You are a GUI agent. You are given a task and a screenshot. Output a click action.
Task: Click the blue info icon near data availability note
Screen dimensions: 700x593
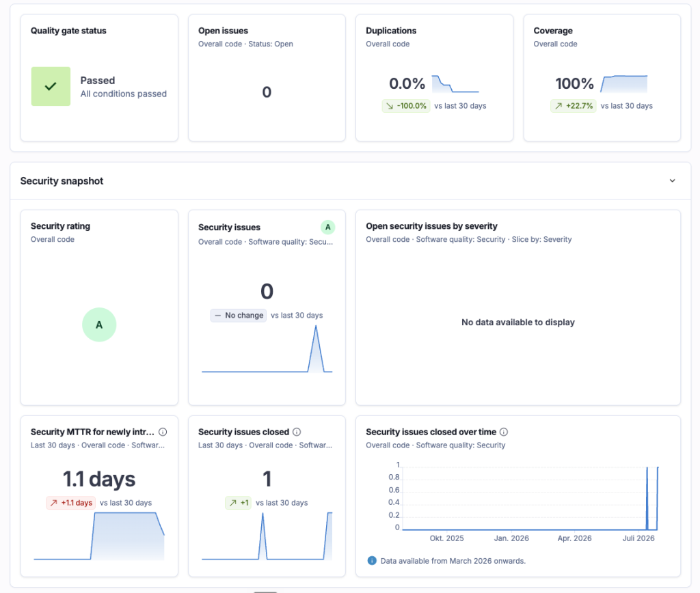click(371, 560)
